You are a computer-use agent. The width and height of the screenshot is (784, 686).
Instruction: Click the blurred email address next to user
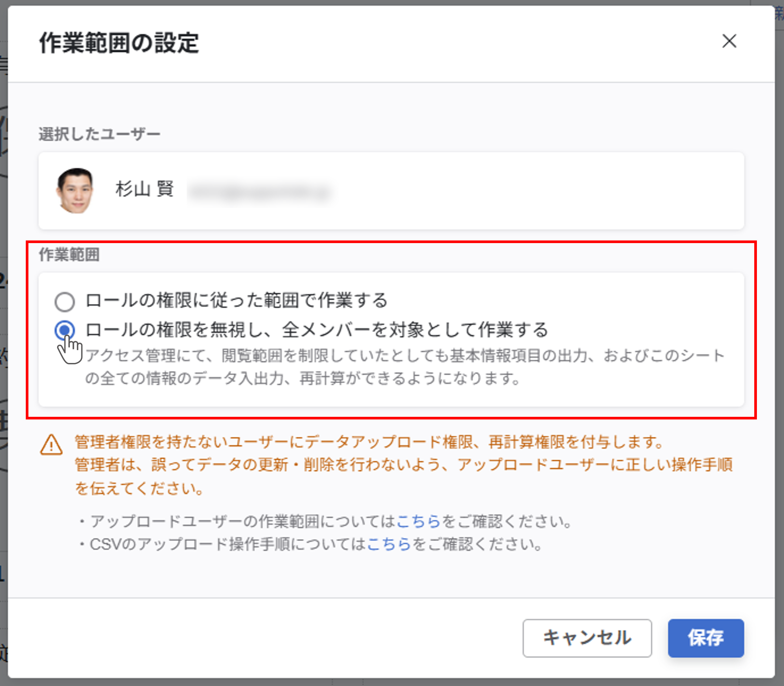pyautogui.click(x=260, y=192)
